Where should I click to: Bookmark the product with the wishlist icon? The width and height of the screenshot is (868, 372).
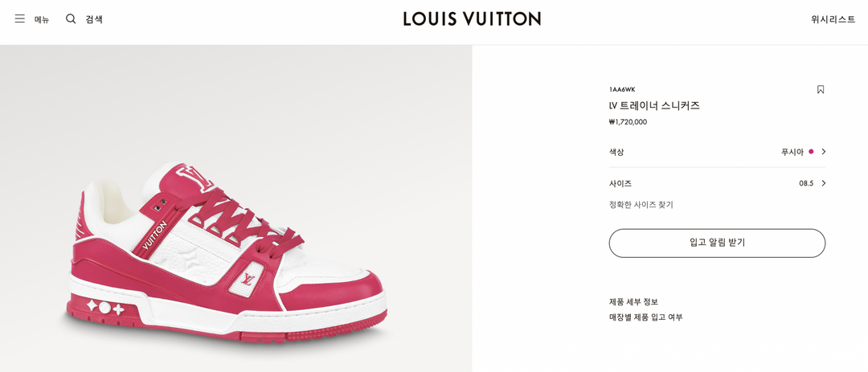pyautogui.click(x=821, y=89)
